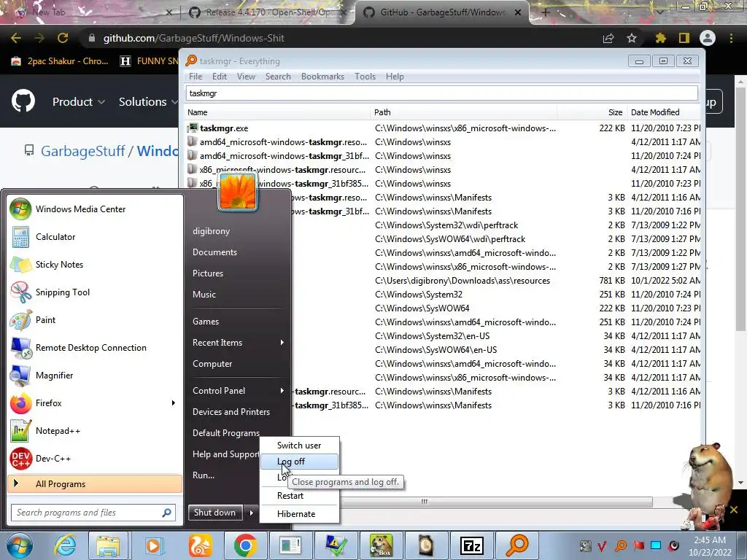Open View menu in Everything
This screenshot has width=747, height=560.
coord(247,77)
